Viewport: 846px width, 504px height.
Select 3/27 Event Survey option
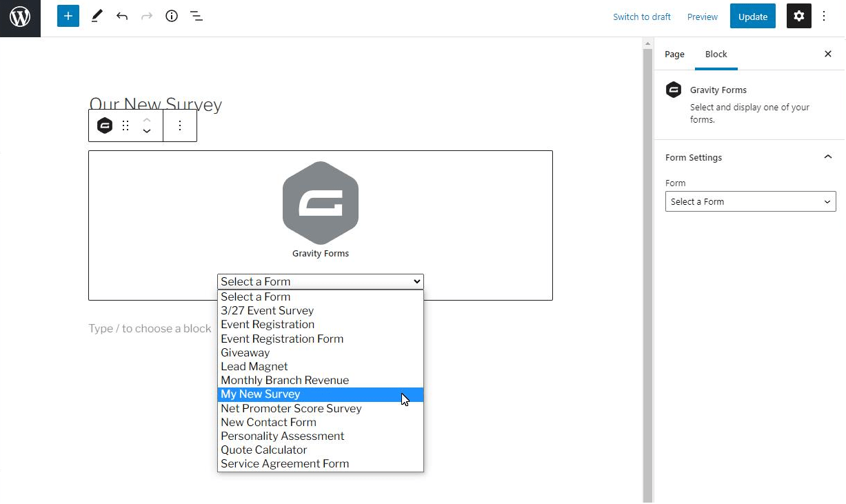pos(321,310)
